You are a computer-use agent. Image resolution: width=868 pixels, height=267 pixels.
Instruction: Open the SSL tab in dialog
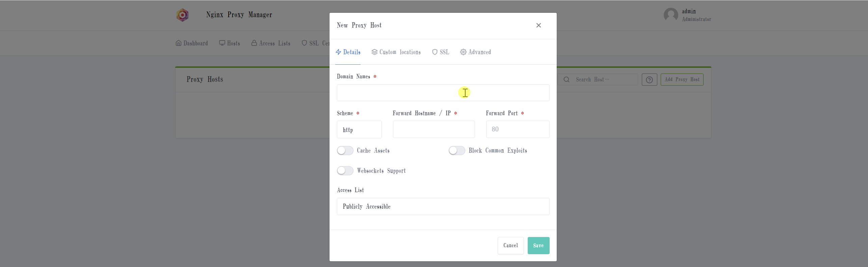(x=441, y=52)
